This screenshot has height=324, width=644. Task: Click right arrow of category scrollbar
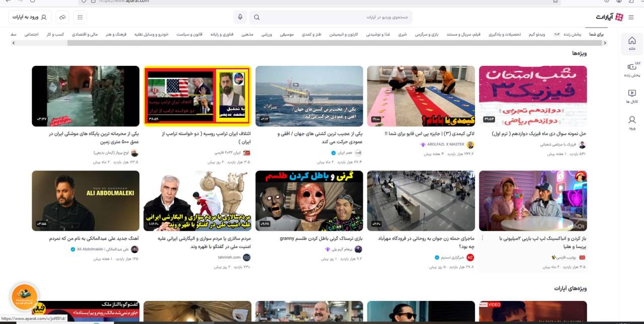click(x=605, y=43)
